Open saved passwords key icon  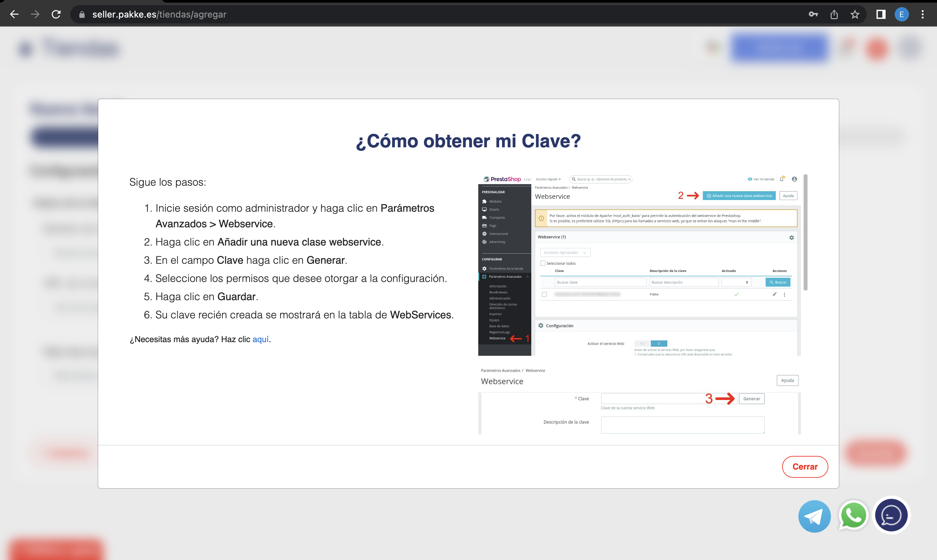813,14
